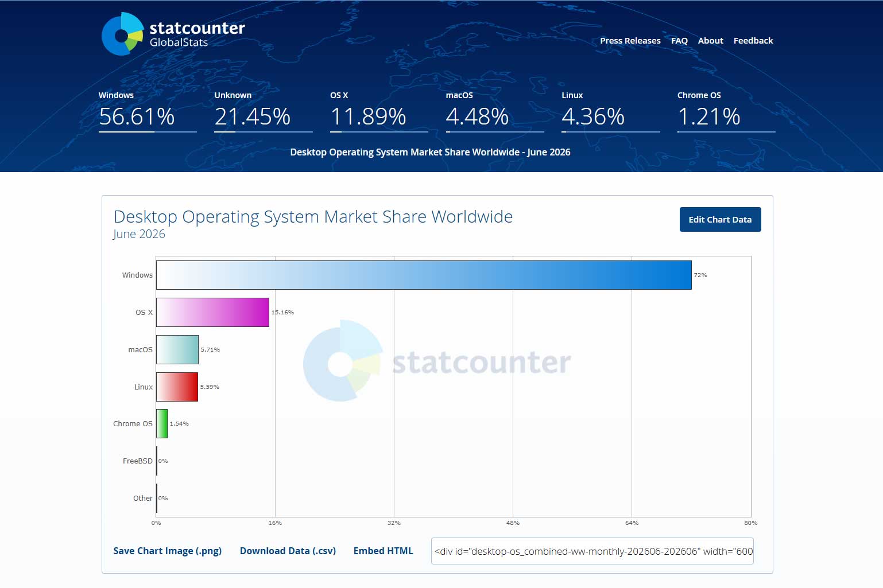The width and height of the screenshot is (883, 588).
Task: Click the green Chrome OS bar
Action: (x=162, y=423)
